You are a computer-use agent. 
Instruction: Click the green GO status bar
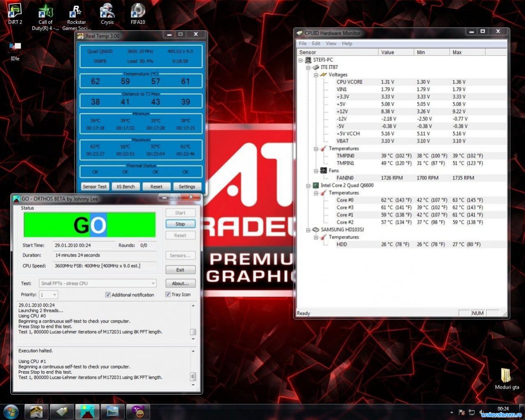90,225
